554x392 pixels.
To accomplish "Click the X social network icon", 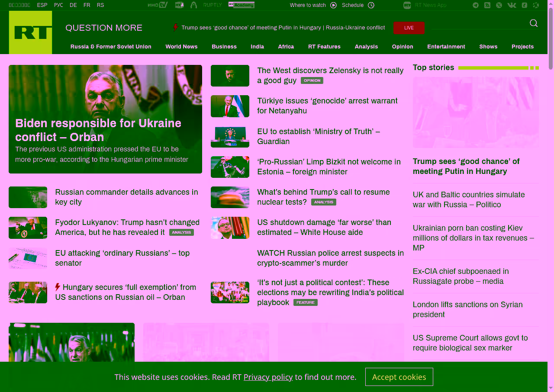I will point(499,5).
